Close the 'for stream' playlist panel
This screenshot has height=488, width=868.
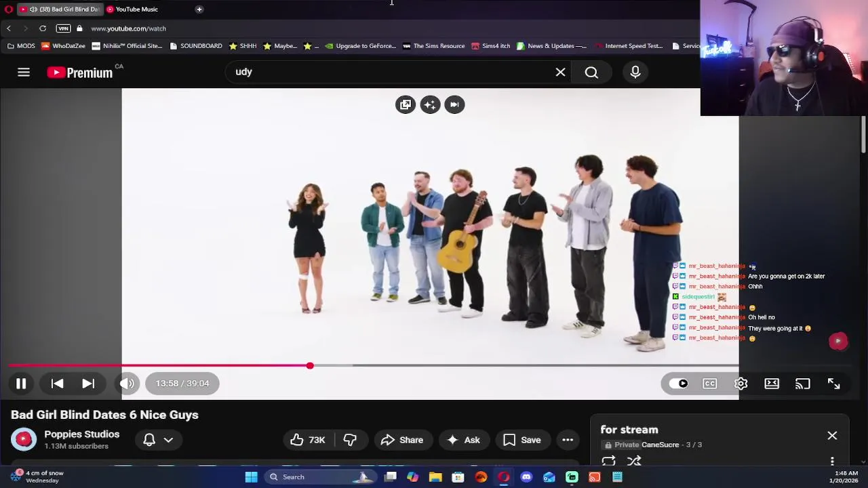pos(832,436)
